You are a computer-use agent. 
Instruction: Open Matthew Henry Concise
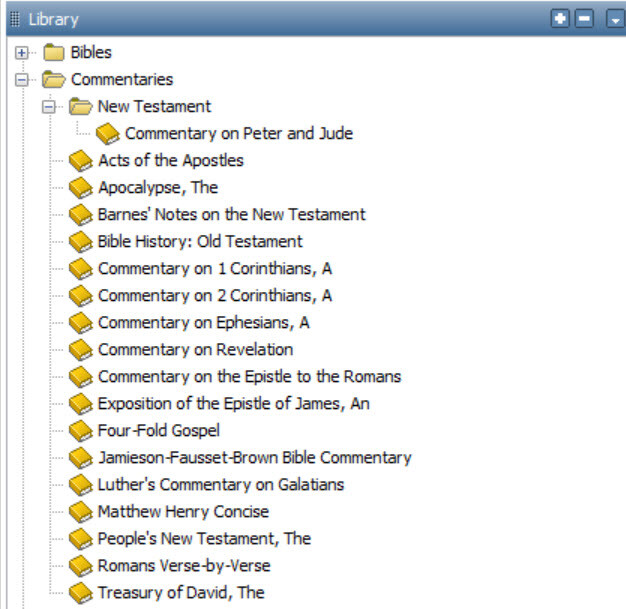[183, 512]
